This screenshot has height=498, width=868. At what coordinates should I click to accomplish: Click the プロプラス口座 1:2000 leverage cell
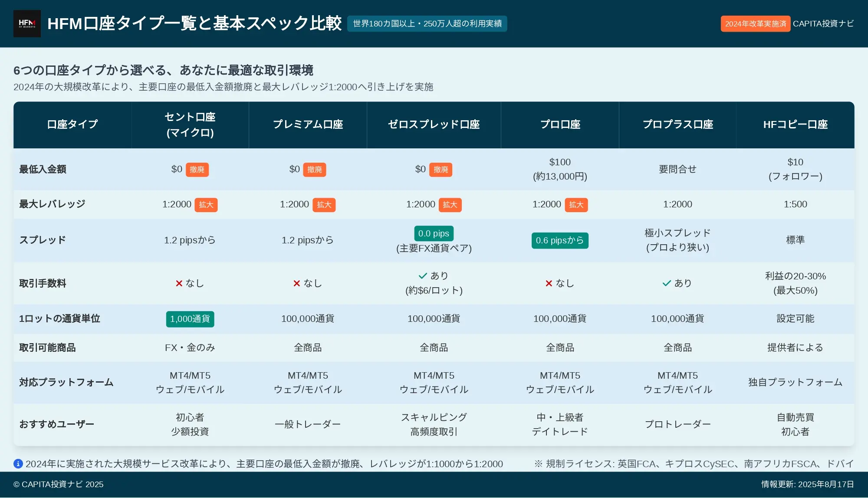[x=677, y=204]
